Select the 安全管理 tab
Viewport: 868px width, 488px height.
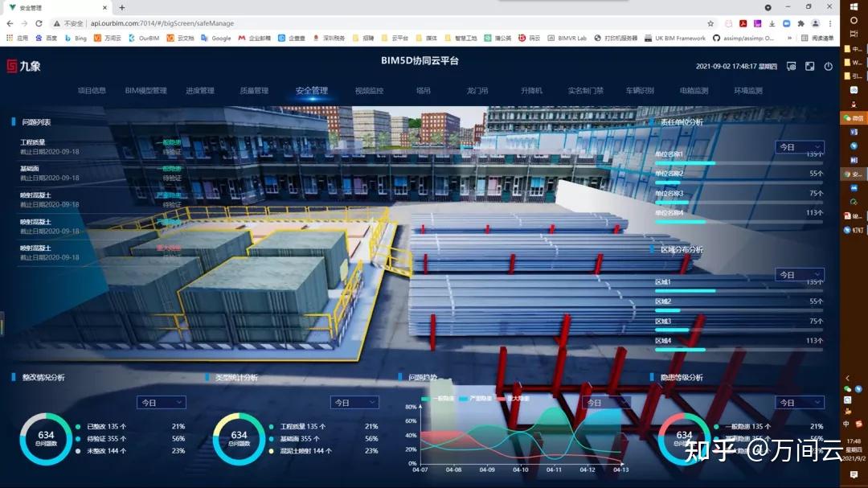(x=312, y=90)
